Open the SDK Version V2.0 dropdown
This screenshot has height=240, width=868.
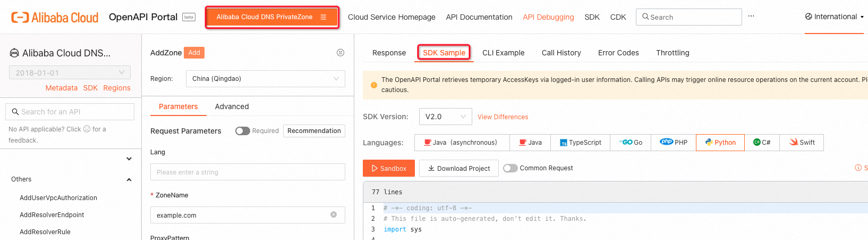click(445, 117)
